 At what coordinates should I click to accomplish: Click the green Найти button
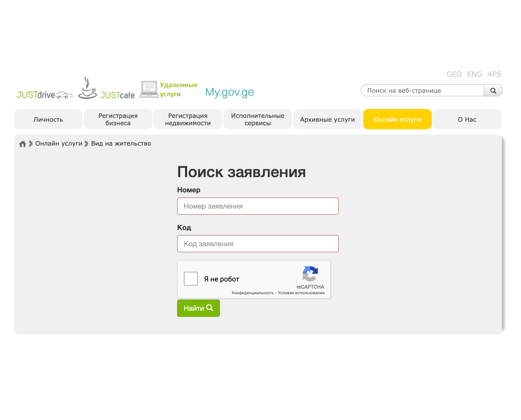coord(198,308)
